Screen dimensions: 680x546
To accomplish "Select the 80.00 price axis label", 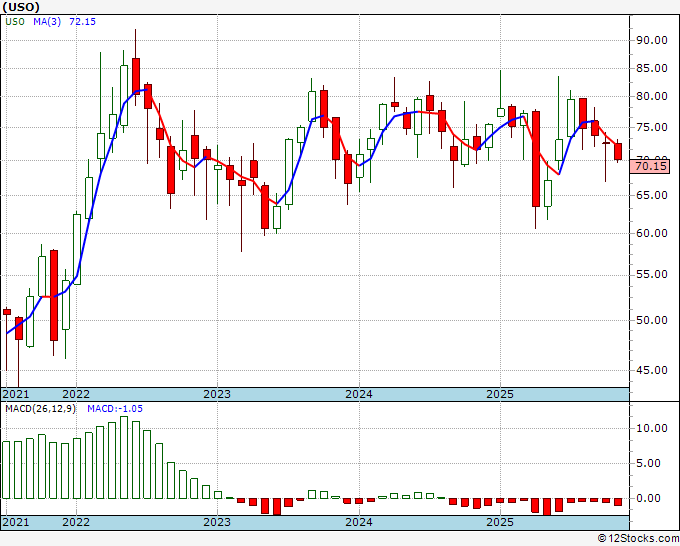I will 652,96.
